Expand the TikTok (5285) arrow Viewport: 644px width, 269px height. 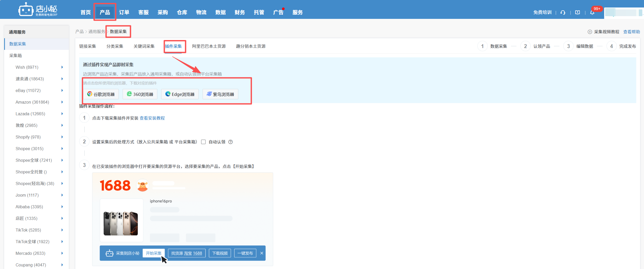(62, 230)
